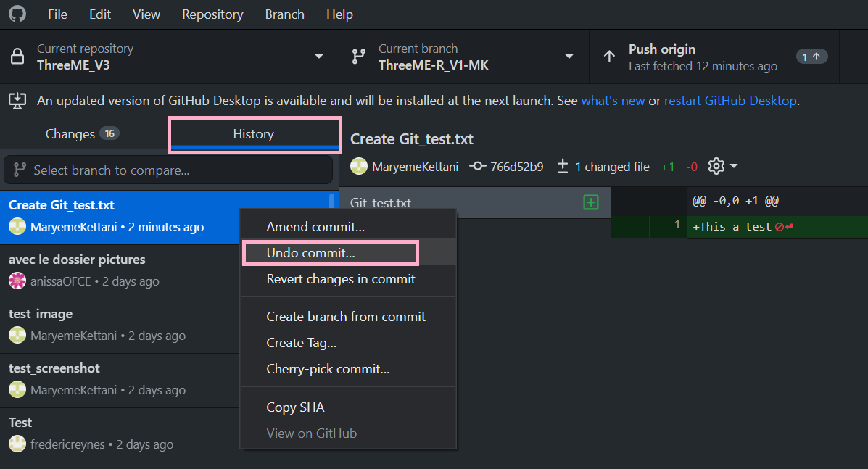Select the test_image commit
The width and height of the screenshot is (868, 469).
pyautogui.click(x=120, y=325)
